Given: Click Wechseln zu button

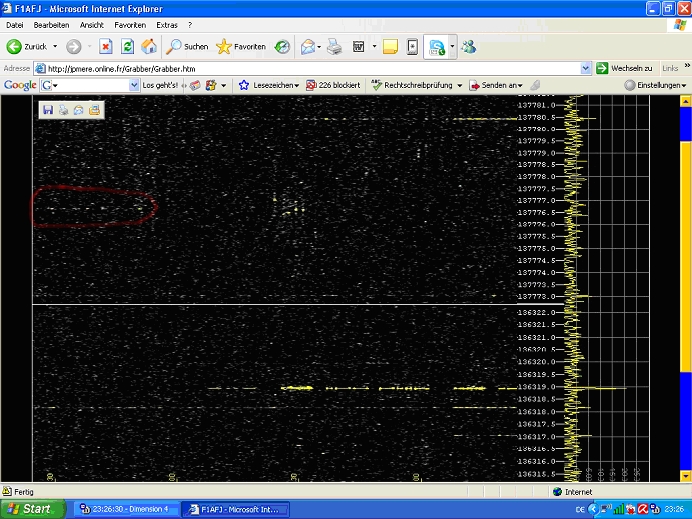Looking at the screenshot, I should pyautogui.click(x=624, y=68).
